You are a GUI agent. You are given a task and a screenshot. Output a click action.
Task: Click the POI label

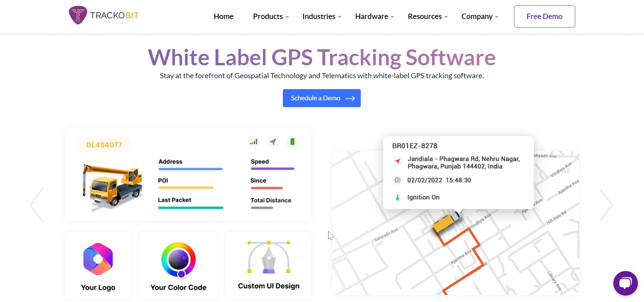[x=163, y=181]
